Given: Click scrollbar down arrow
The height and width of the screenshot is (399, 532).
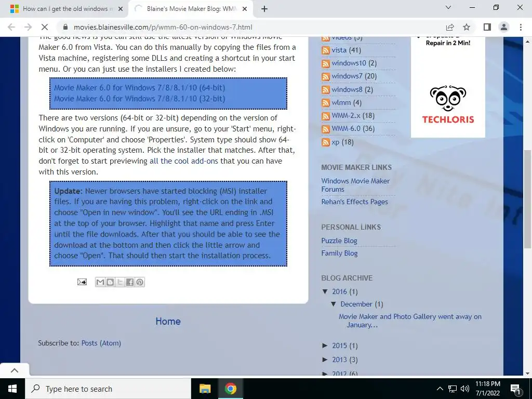Looking at the screenshot, I should point(527,373).
